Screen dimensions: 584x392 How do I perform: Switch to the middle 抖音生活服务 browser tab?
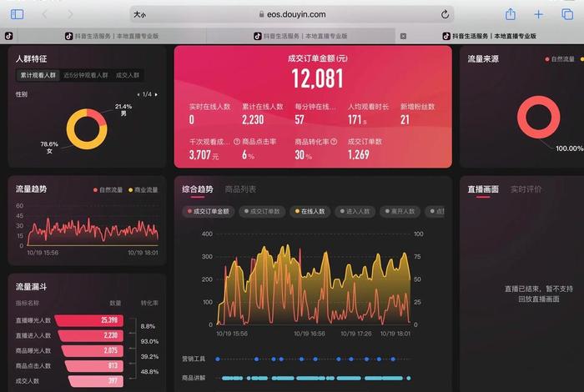tap(300, 36)
